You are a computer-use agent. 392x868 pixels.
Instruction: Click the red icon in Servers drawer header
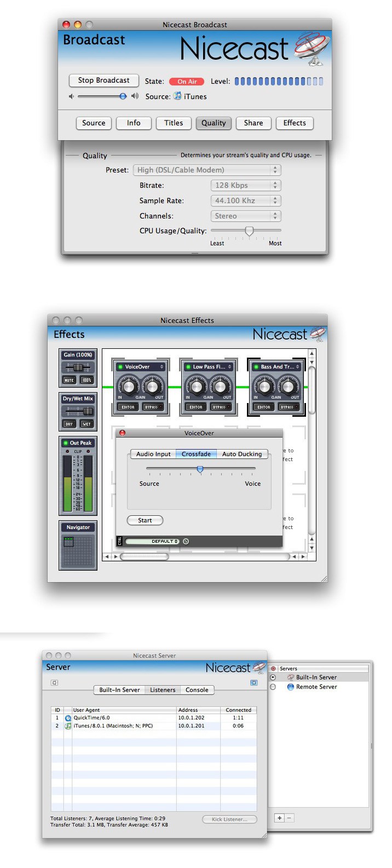click(x=273, y=669)
